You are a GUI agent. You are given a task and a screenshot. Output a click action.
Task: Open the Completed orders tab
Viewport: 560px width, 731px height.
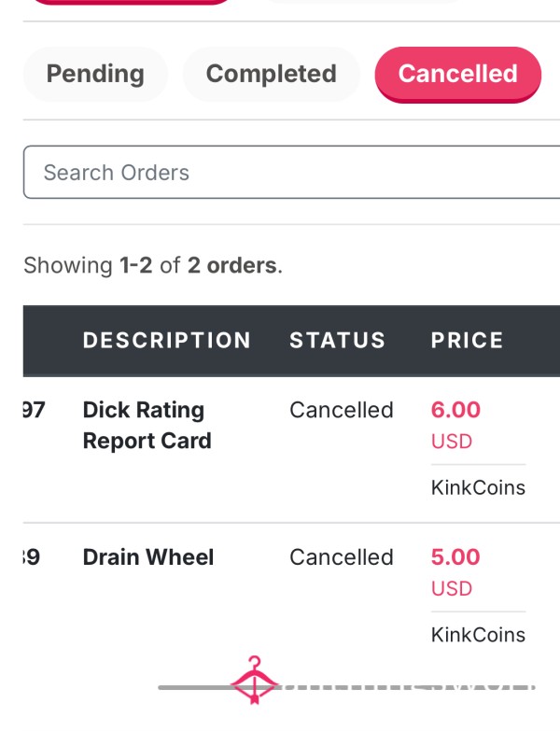272,74
